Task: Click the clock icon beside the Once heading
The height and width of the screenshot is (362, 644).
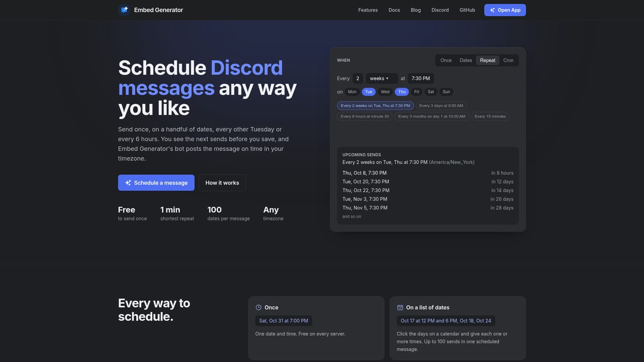Action: point(259,307)
